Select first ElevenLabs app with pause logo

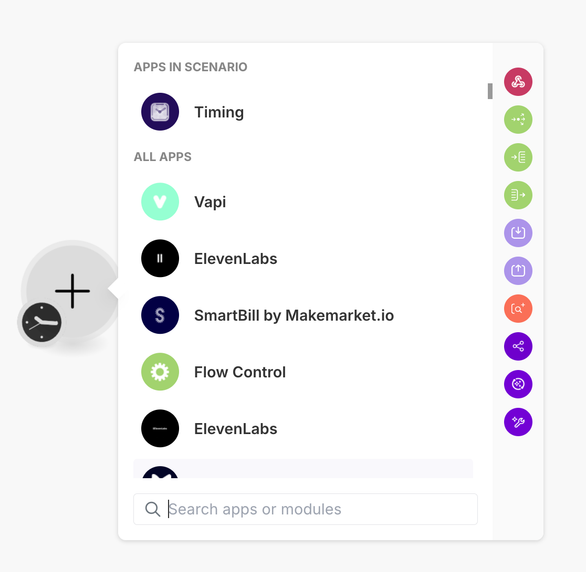pyautogui.click(x=303, y=259)
